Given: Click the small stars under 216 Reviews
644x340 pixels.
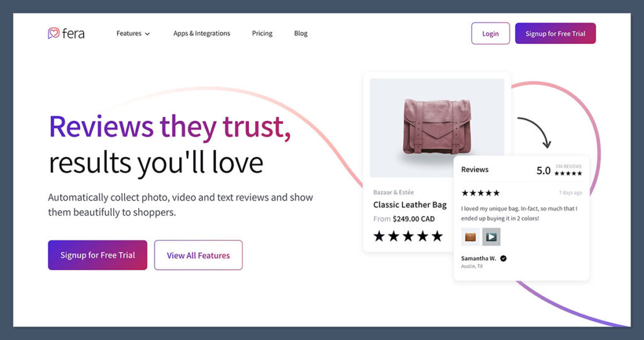Looking at the screenshot, I should click(x=568, y=173).
